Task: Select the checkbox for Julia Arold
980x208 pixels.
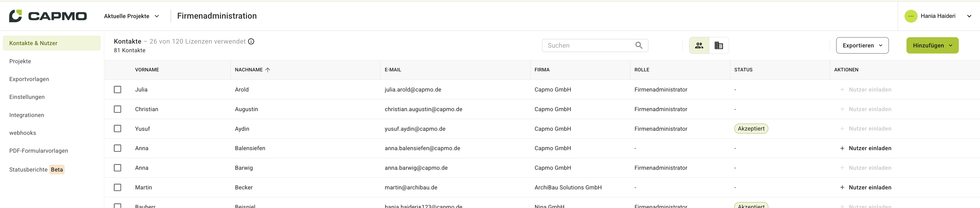Action: point(117,89)
